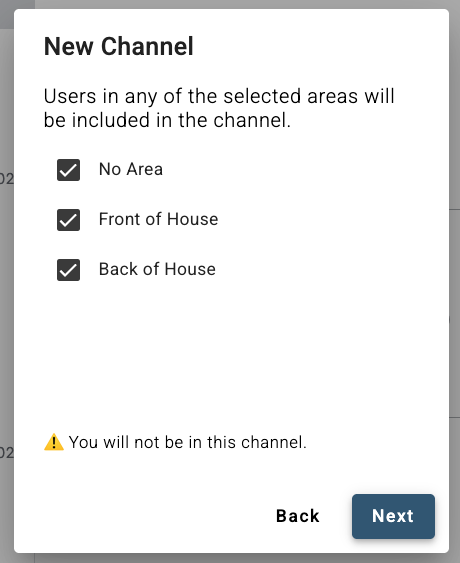Click the 'Users in any of the selected areas' description
The width and height of the screenshot is (460, 563).
pos(219,108)
